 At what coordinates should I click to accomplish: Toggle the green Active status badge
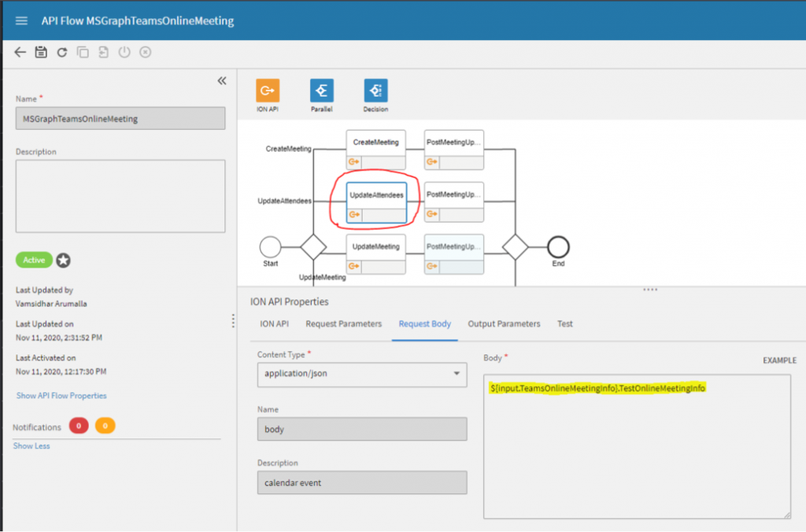pos(34,260)
